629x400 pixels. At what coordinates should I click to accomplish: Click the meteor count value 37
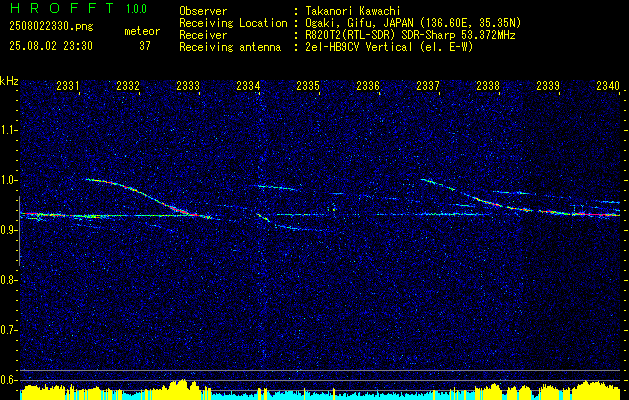[x=145, y=46]
